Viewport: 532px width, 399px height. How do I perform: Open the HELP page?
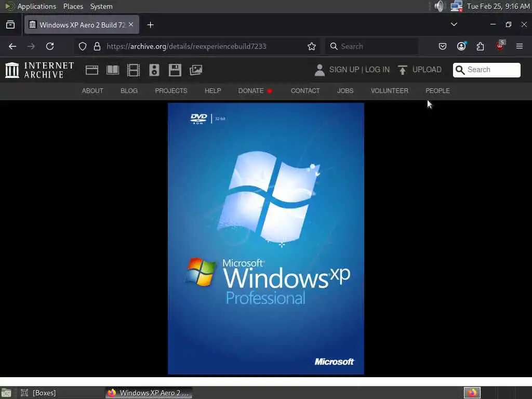coord(212,90)
